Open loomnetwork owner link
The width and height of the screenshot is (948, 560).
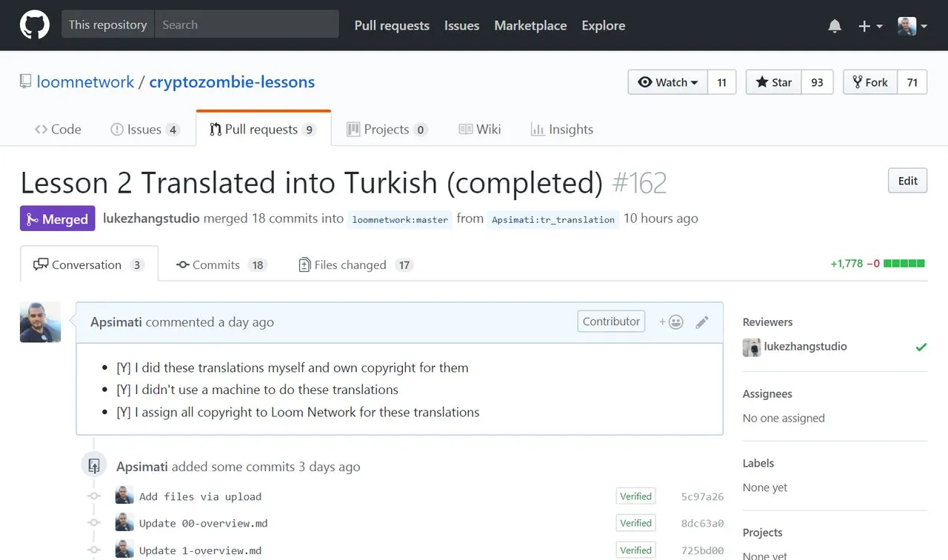click(x=85, y=82)
